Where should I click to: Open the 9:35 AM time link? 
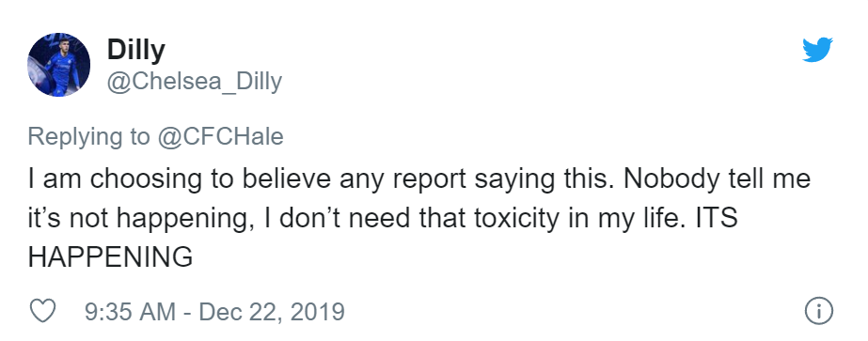pyautogui.click(x=130, y=312)
